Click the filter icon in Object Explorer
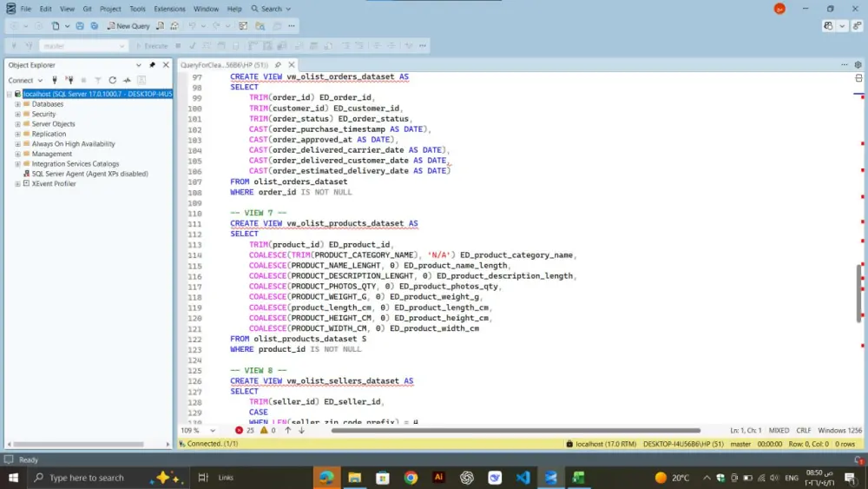 (98, 80)
